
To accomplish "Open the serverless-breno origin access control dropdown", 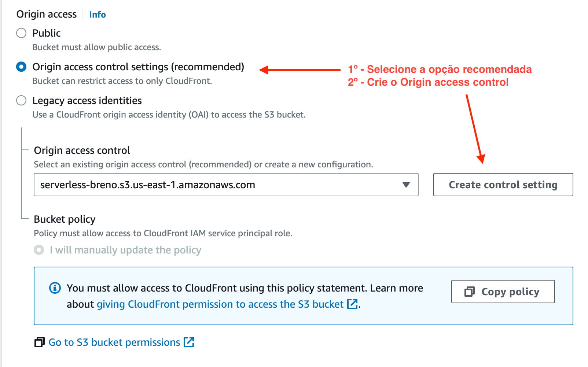I will point(220,185).
